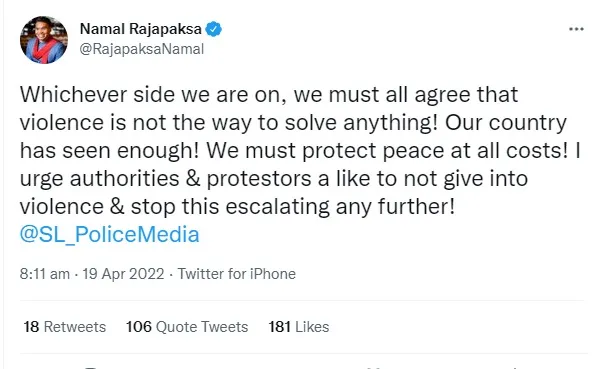Image resolution: width=598 pixels, height=369 pixels.
Task: Click the phrase 'has seen enough!'
Action: pyautogui.click(x=109, y=151)
